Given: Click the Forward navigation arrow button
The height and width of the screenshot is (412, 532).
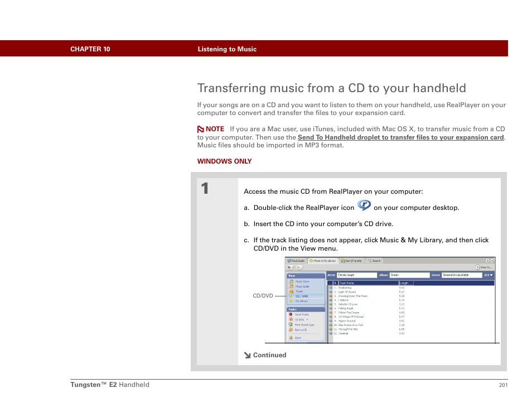Looking at the screenshot, I should 299,267.
